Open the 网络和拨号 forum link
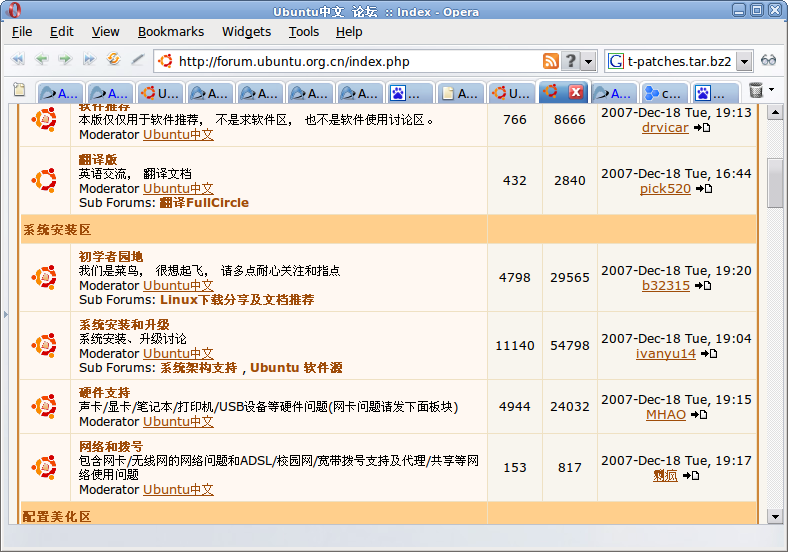Image resolution: width=788 pixels, height=552 pixels. [x=111, y=446]
